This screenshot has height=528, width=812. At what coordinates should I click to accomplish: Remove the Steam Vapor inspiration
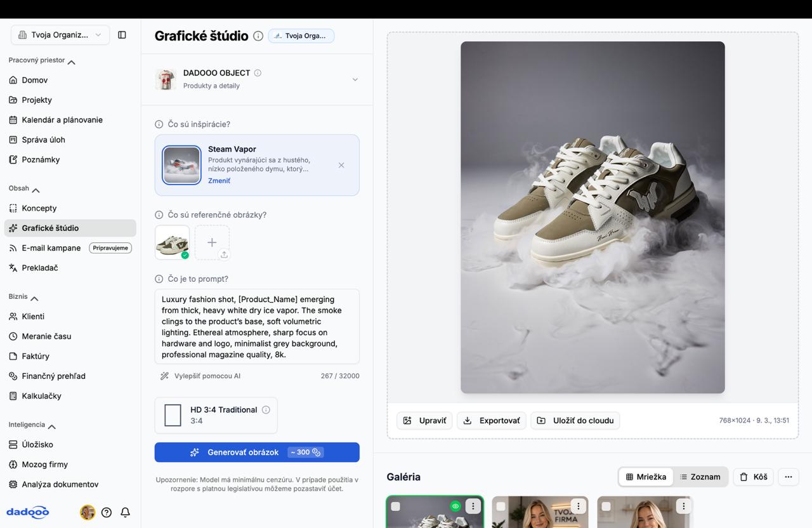click(x=341, y=165)
